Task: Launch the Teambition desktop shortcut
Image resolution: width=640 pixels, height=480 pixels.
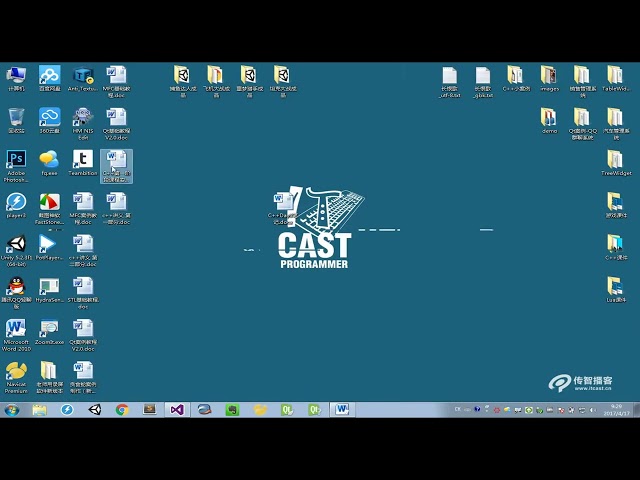Action: tap(83, 161)
